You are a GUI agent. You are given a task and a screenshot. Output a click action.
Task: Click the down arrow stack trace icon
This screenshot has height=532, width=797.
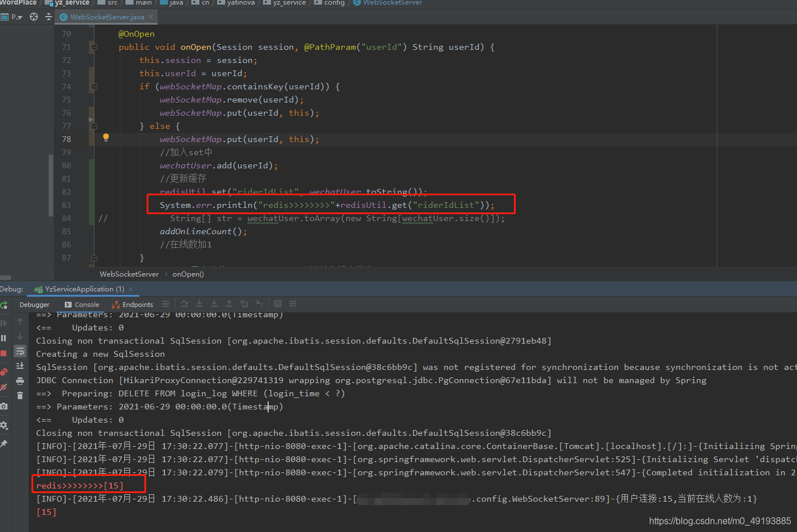[x=20, y=336]
